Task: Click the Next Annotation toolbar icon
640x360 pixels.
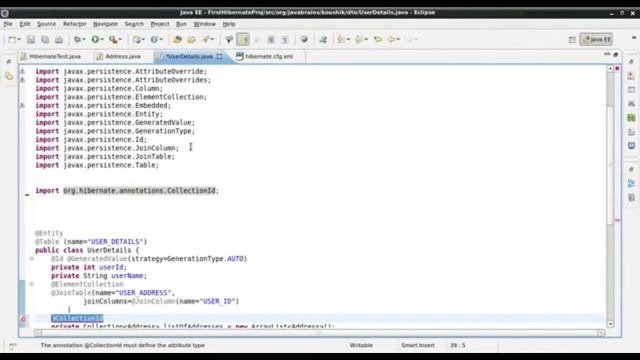Action: click(340, 40)
